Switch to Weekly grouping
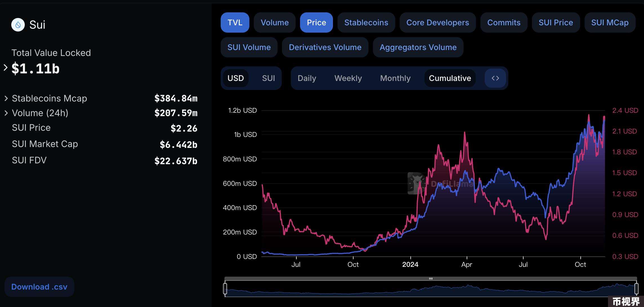Image resolution: width=644 pixels, height=307 pixels. click(348, 78)
